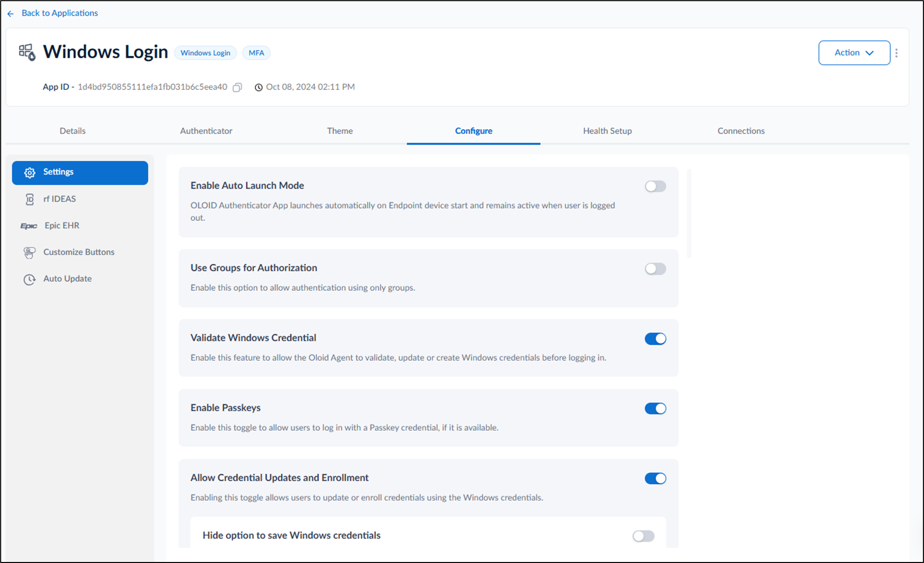Click the Passkey credential description text
924x563 pixels.
click(344, 427)
